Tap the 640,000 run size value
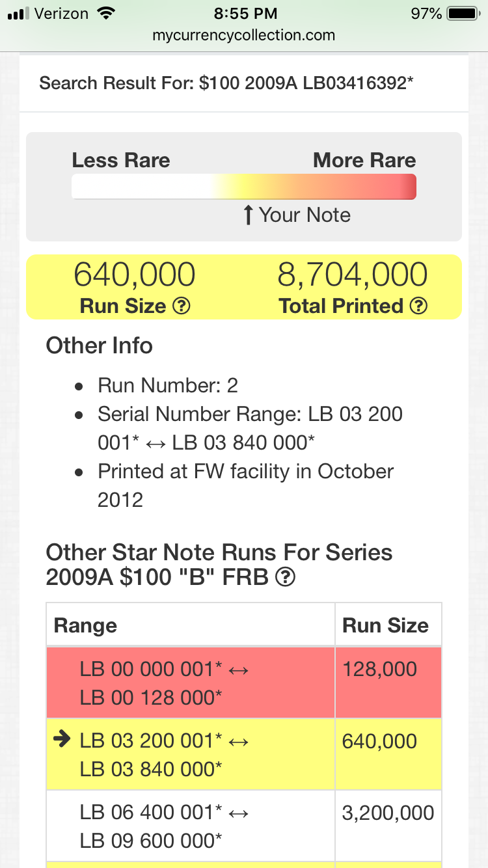Viewport: 488px width, 868px height. point(135,275)
